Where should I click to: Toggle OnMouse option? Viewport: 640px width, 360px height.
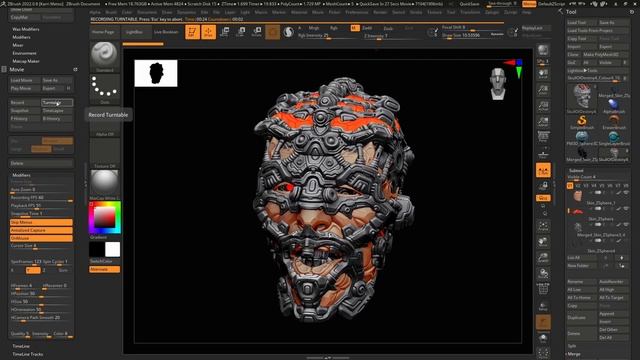coord(41,238)
